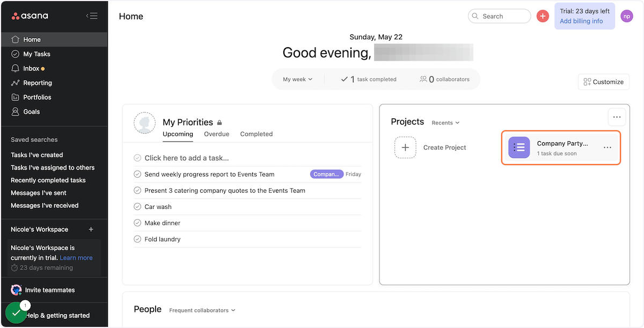
Task: Mark 'Make dinner' task complete
Action: [x=137, y=223]
